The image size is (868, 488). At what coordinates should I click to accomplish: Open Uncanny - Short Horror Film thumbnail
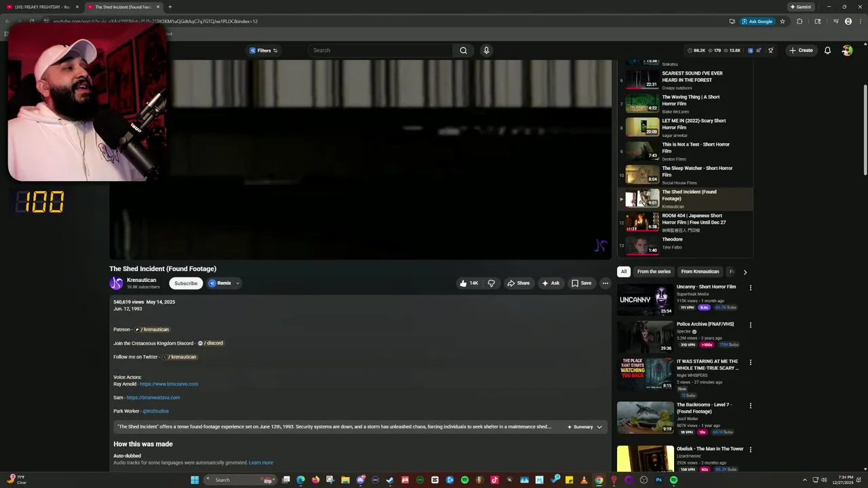(x=645, y=300)
